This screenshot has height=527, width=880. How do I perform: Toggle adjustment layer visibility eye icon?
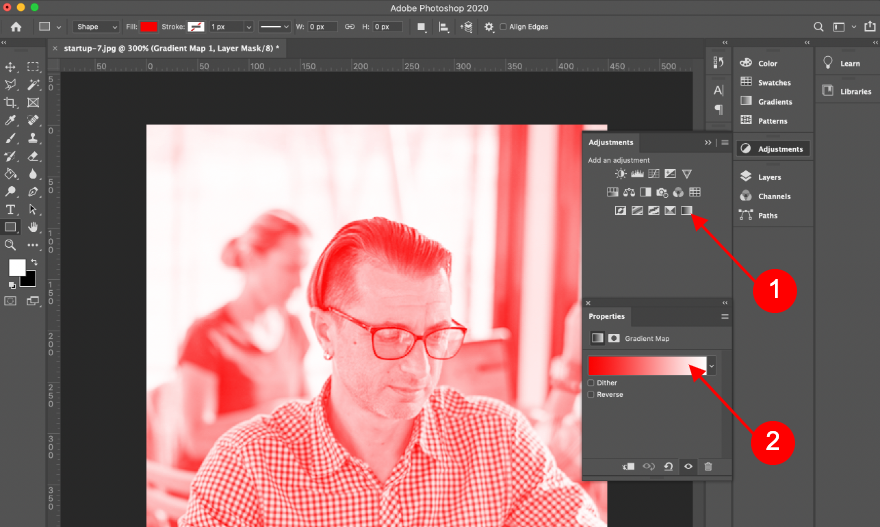point(688,466)
